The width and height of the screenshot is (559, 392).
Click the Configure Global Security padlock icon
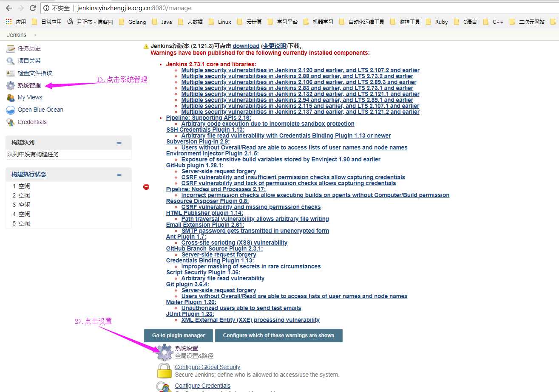165,370
